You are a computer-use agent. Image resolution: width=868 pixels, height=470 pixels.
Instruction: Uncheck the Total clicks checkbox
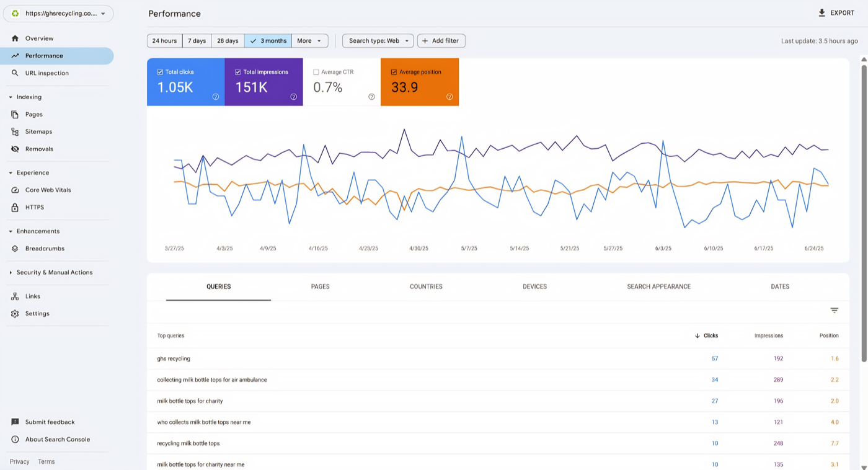pos(161,72)
